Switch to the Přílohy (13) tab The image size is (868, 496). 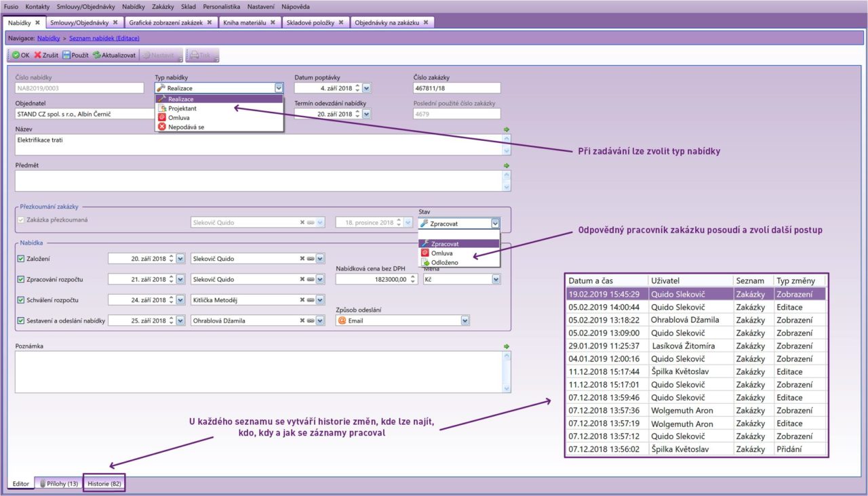[59, 484]
